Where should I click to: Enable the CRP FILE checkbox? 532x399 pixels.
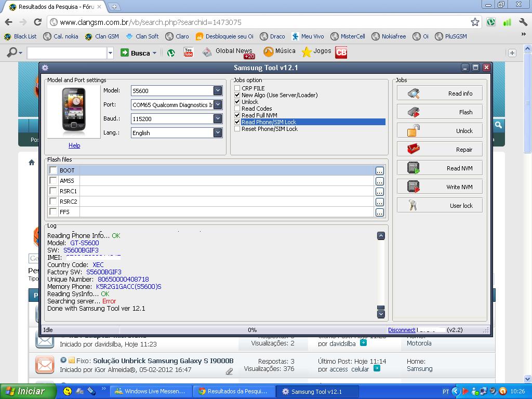[x=237, y=88]
